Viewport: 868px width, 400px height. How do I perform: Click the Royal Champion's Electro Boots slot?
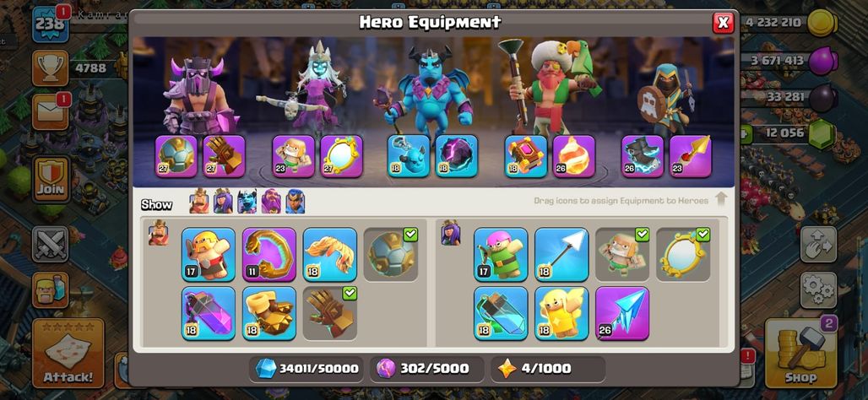tap(643, 156)
